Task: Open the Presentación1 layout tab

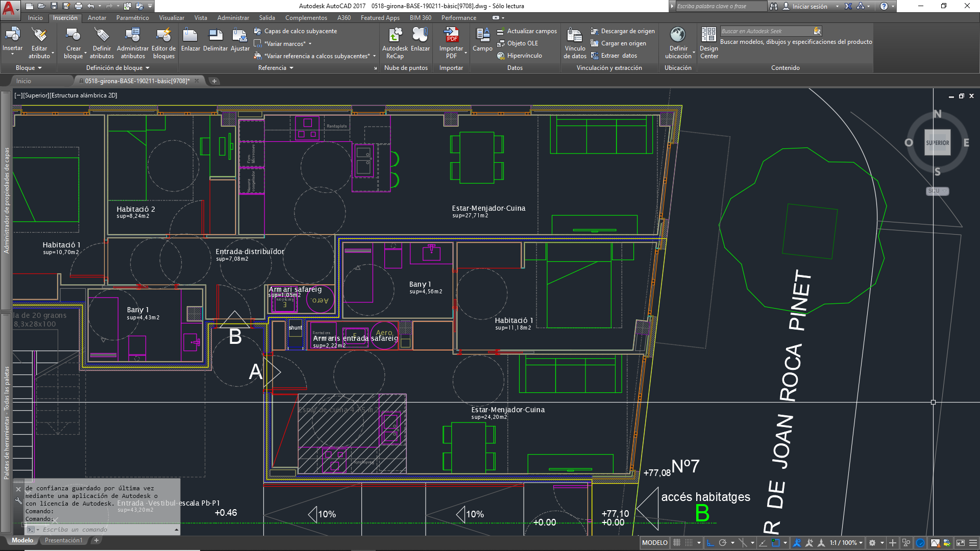Action: click(63, 540)
